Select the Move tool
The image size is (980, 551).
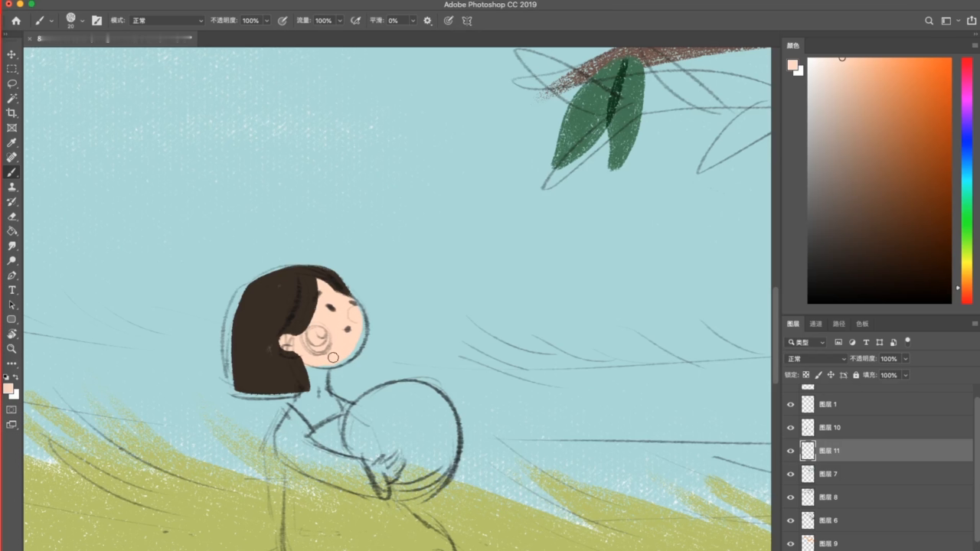(x=11, y=54)
